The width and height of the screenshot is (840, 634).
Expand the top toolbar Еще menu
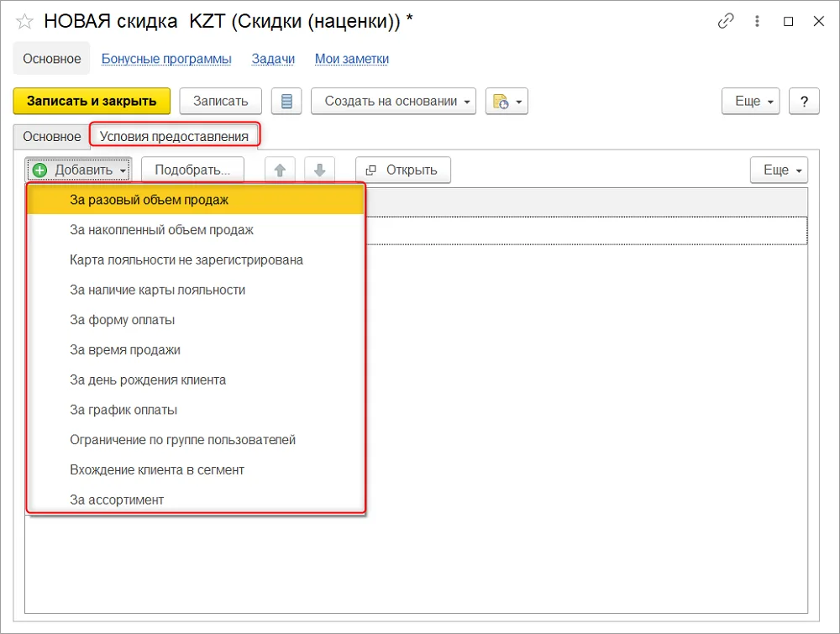(750, 102)
